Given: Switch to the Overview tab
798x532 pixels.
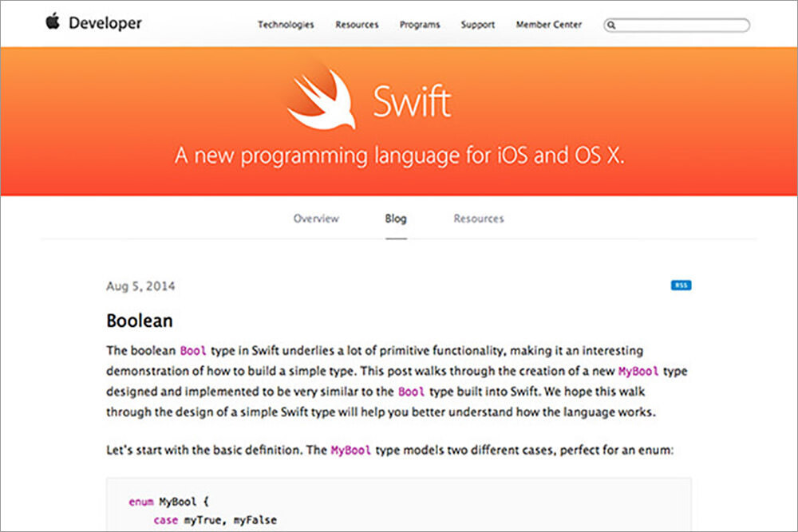Looking at the screenshot, I should [x=316, y=219].
